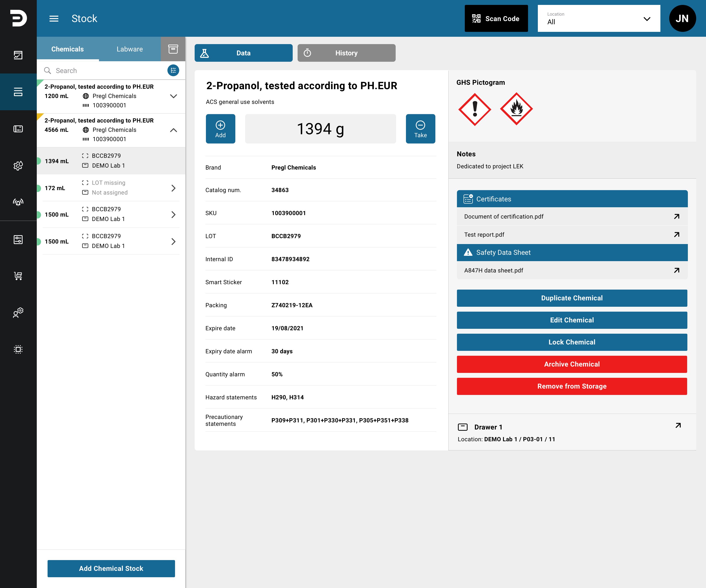Click LOT value BCCB2979 in details
Image resolution: width=706 pixels, height=588 pixels.
(286, 236)
